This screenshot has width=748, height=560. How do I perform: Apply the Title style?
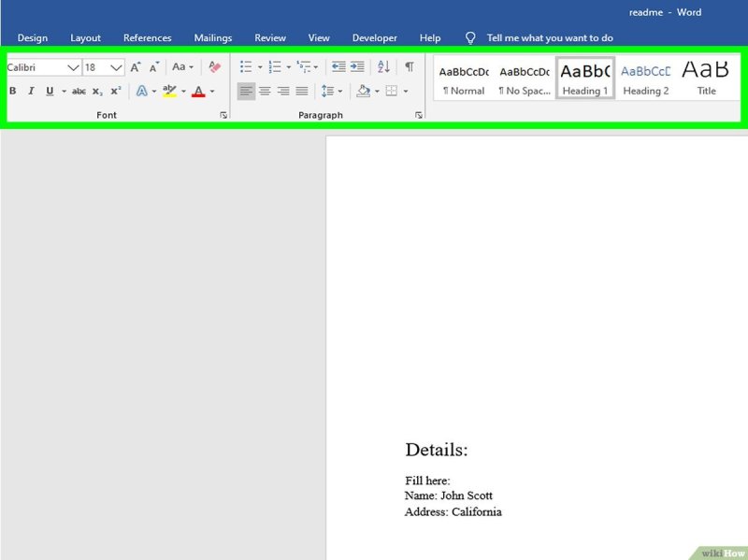click(x=706, y=79)
